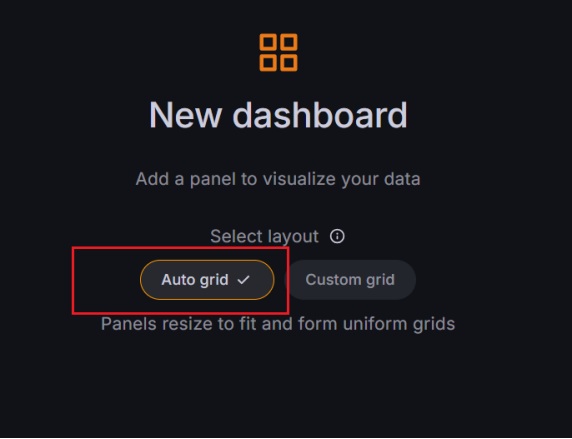Switch layout to Custom grid
Screen dimensions: 572x439
pos(352,280)
